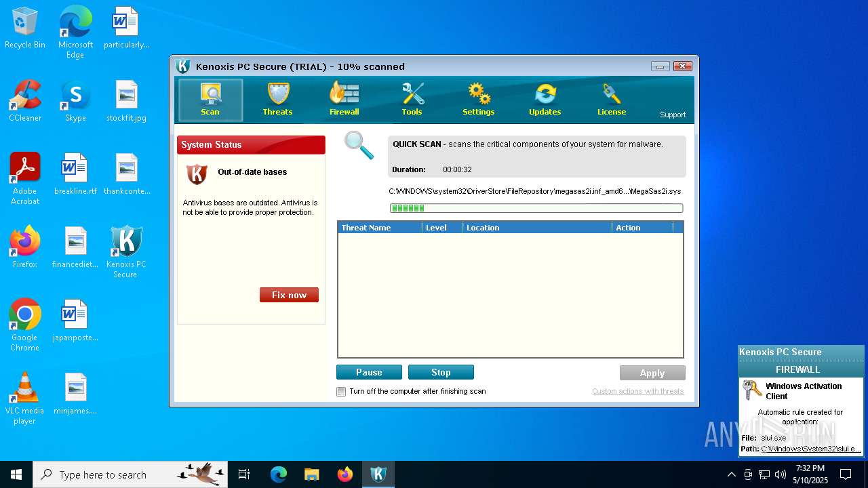This screenshot has height=488, width=868.
Task: Click the keys icon in firewall popup
Action: coord(752,390)
